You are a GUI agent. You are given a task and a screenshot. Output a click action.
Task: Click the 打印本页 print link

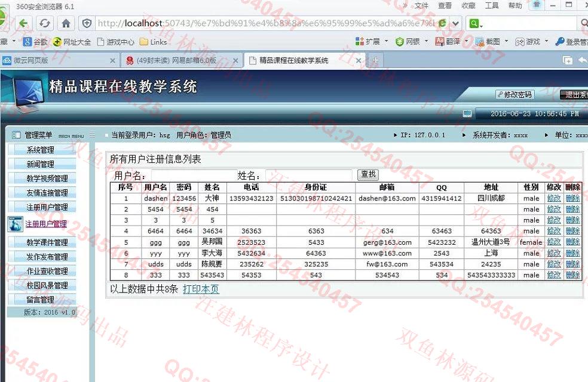[201, 289]
